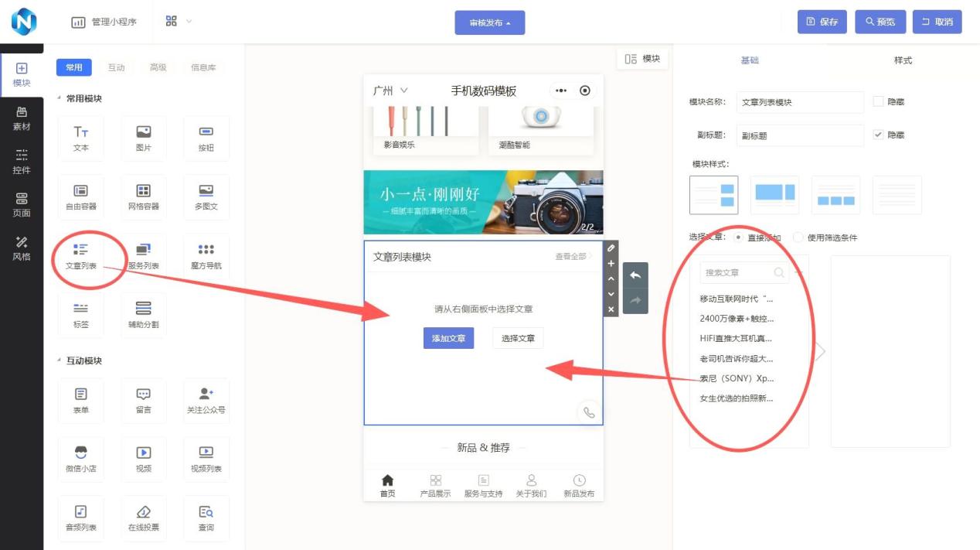This screenshot has height=550, width=980.
Task: Focus the 副标题 input field
Action: pyautogui.click(x=800, y=135)
